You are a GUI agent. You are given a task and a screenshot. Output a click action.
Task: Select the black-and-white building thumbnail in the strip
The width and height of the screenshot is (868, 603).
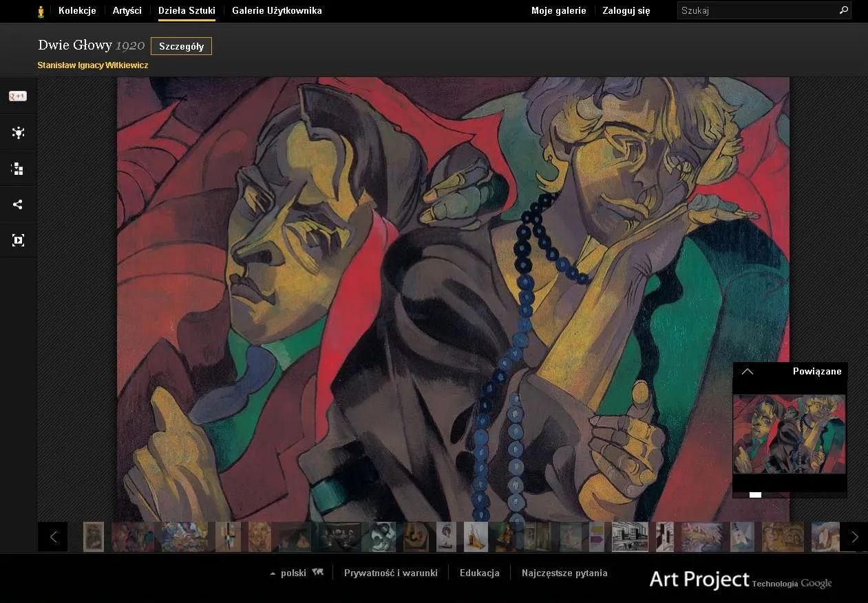[630, 537]
